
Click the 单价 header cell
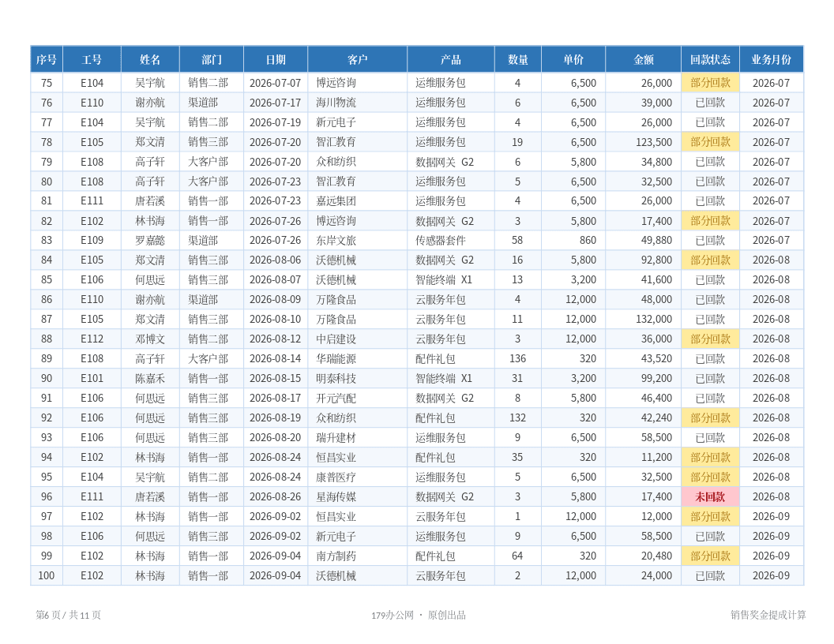click(573, 59)
